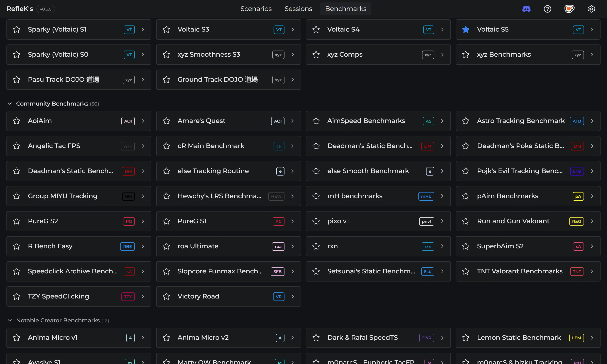Collapse the Notable Creator Benchmarks section

click(10, 321)
